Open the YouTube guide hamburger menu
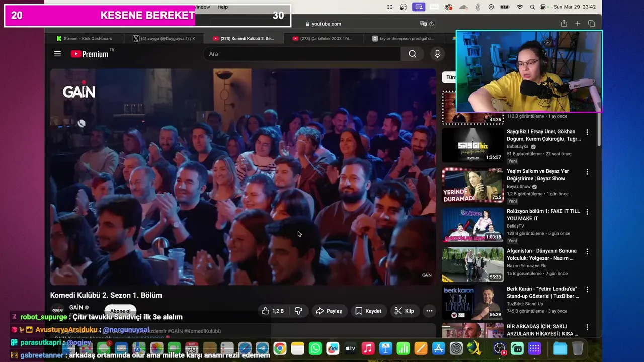This screenshot has width=644, height=362. [x=57, y=54]
